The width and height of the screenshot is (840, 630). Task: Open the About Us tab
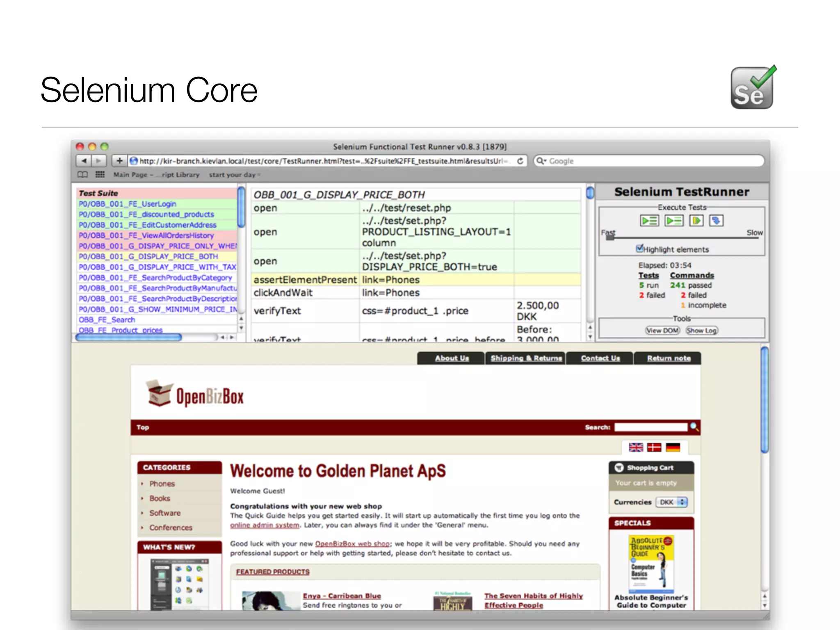[452, 358]
